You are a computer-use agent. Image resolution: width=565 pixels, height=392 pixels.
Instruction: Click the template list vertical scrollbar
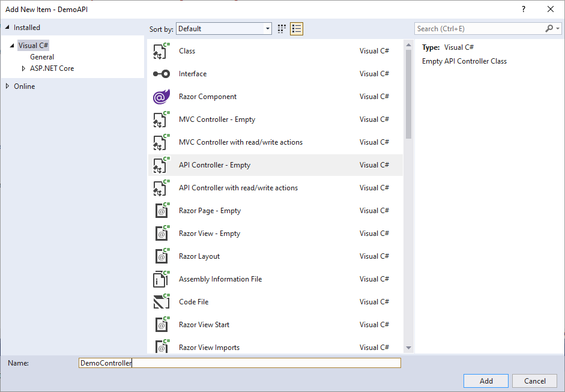(408, 90)
